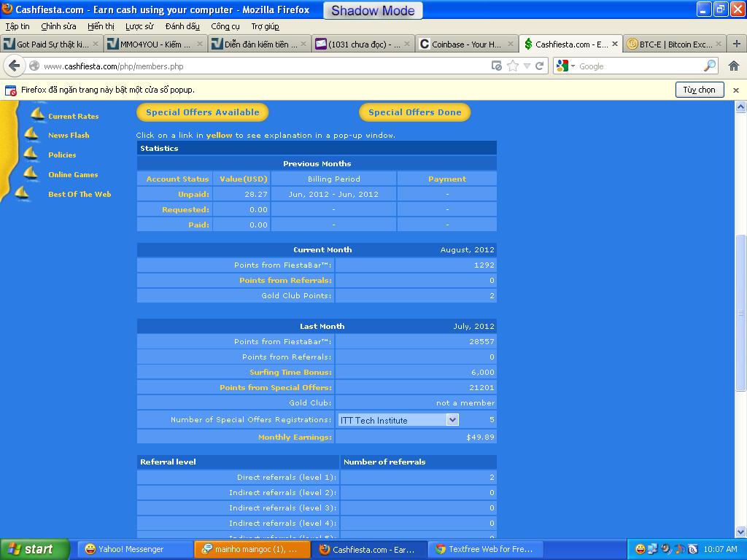Open the browser Home page icon
Viewport: 747px width, 560px height.
pyautogui.click(x=734, y=66)
